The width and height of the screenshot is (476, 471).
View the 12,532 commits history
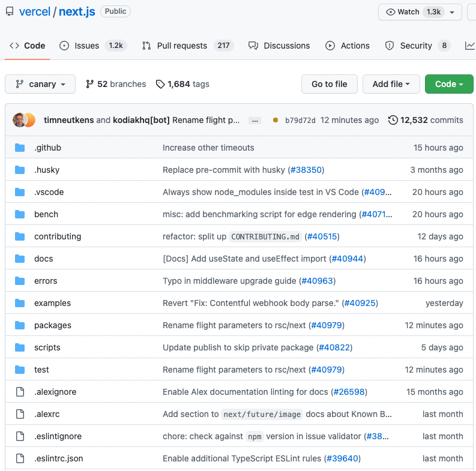[426, 120]
